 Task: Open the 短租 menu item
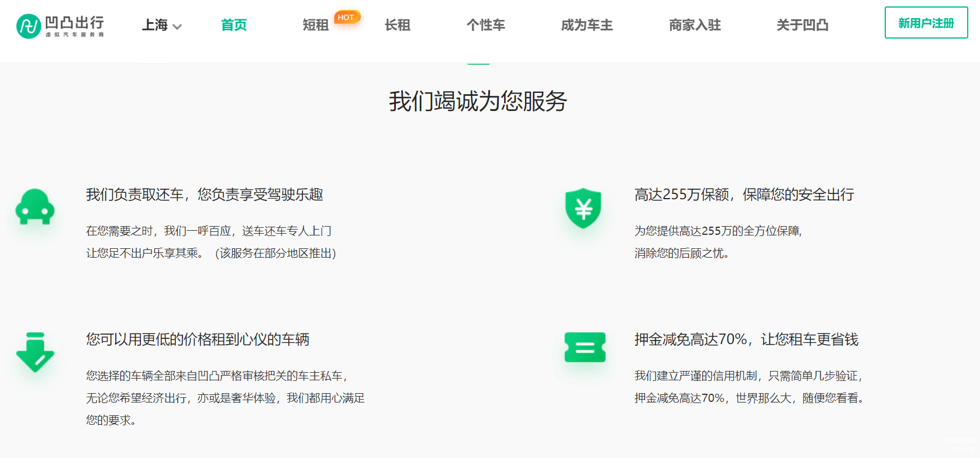tap(315, 25)
